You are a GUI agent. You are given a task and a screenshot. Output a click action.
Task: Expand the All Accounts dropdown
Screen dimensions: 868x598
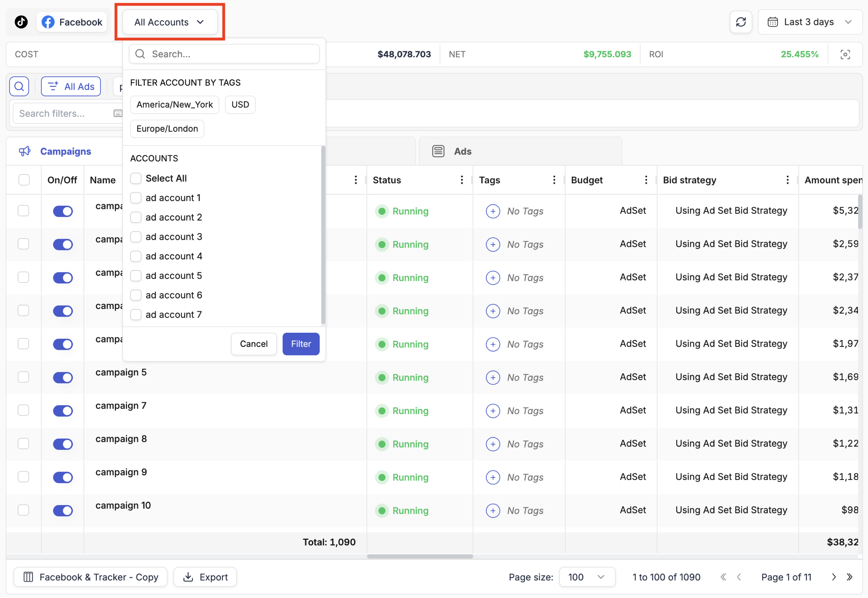point(170,22)
